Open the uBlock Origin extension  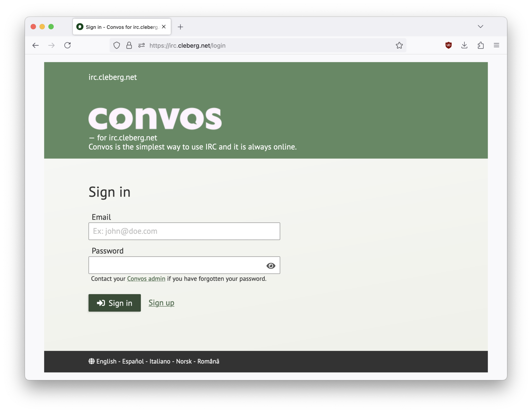coord(448,45)
